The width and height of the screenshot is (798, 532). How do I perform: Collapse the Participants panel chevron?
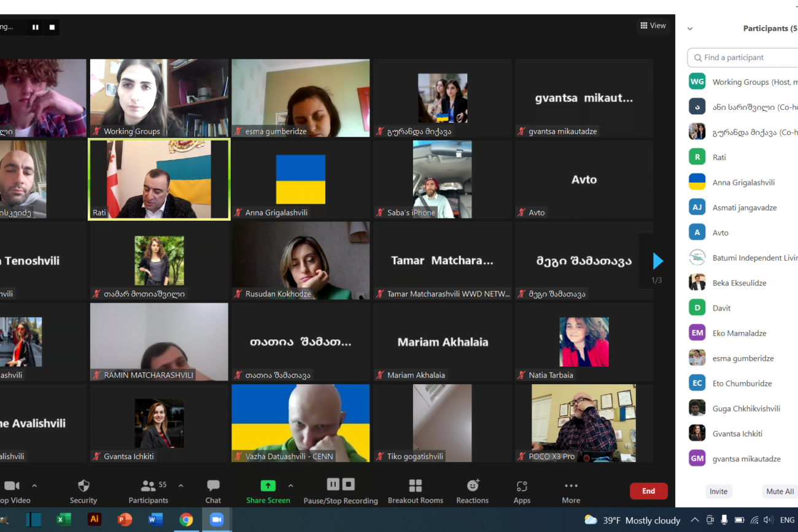click(x=690, y=28)
